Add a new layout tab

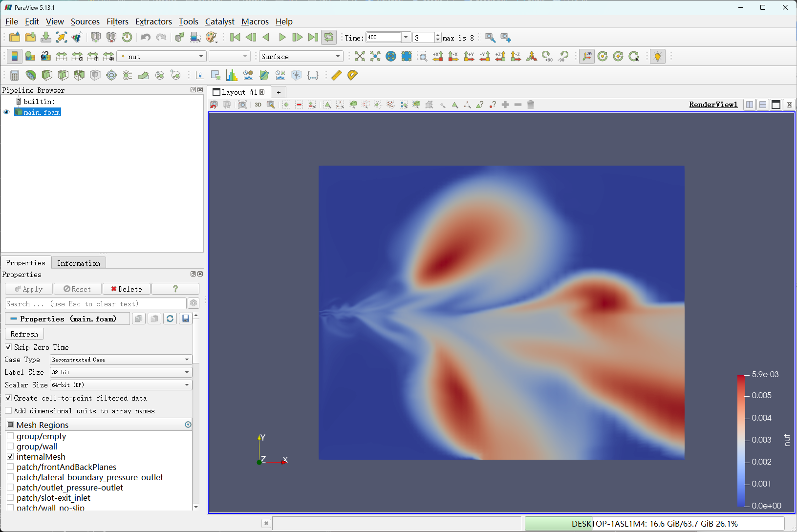[279, 92]
